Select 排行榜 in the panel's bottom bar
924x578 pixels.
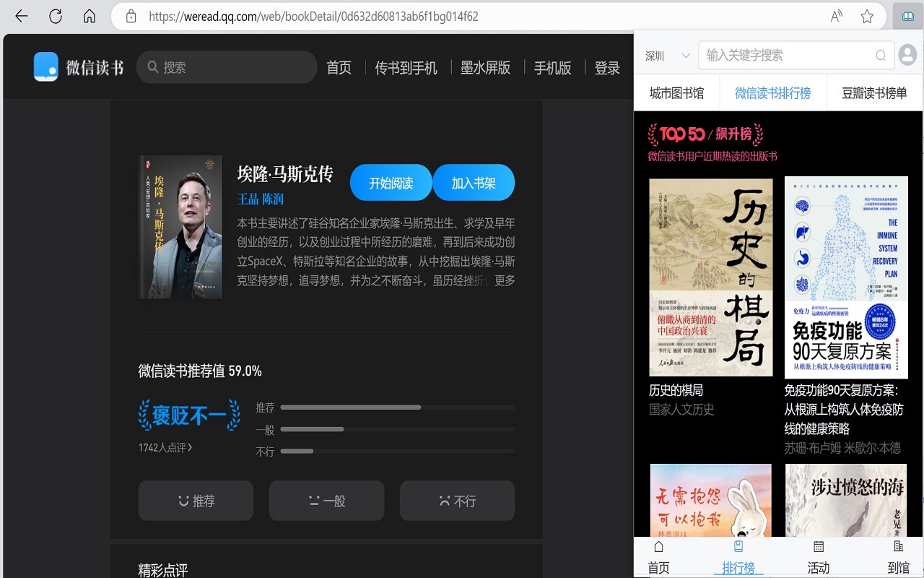pyautogui.click(x=738, y=558)
